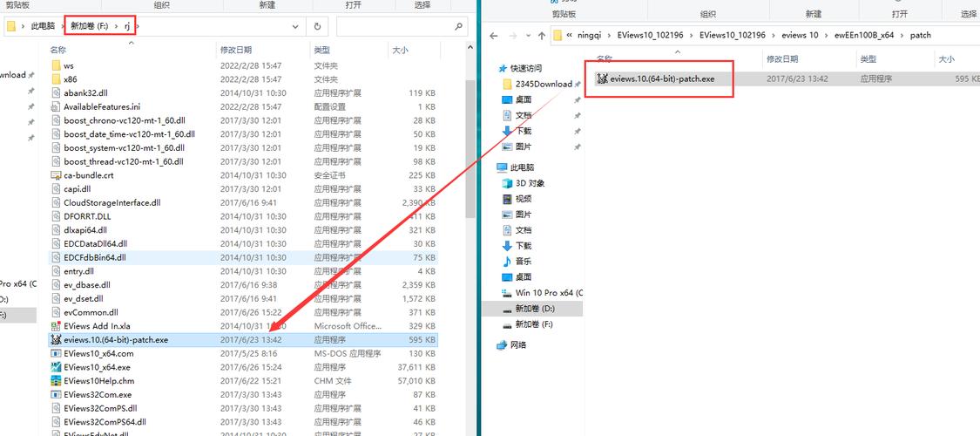Select boost_thread-vc120-mt-1_60.dll file
This screenshot has width=980, height=436.
(x=123, y=161)
